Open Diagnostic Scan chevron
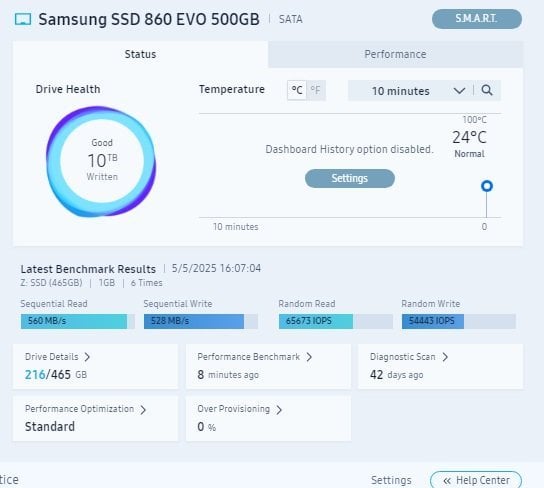Screen dimensions: 544x488 [x=445, y=357]
